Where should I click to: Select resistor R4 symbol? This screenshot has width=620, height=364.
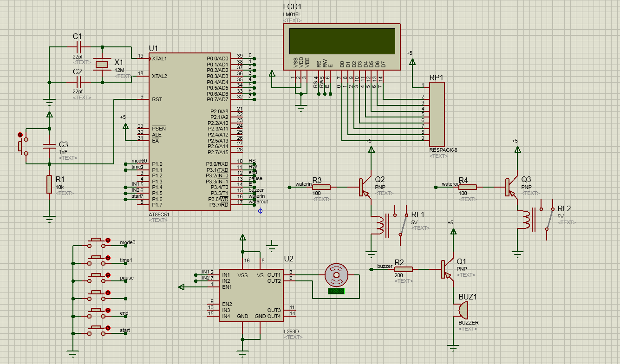coord(467,187)
